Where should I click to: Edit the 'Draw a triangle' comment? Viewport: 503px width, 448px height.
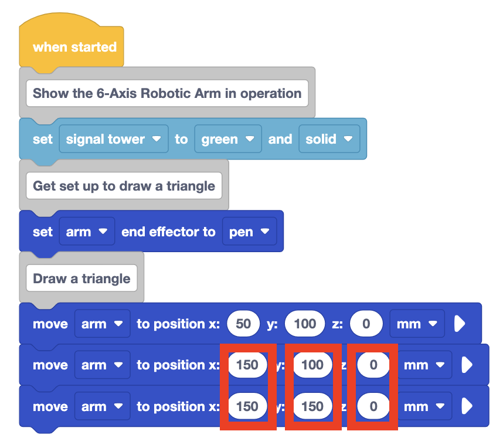81,278
